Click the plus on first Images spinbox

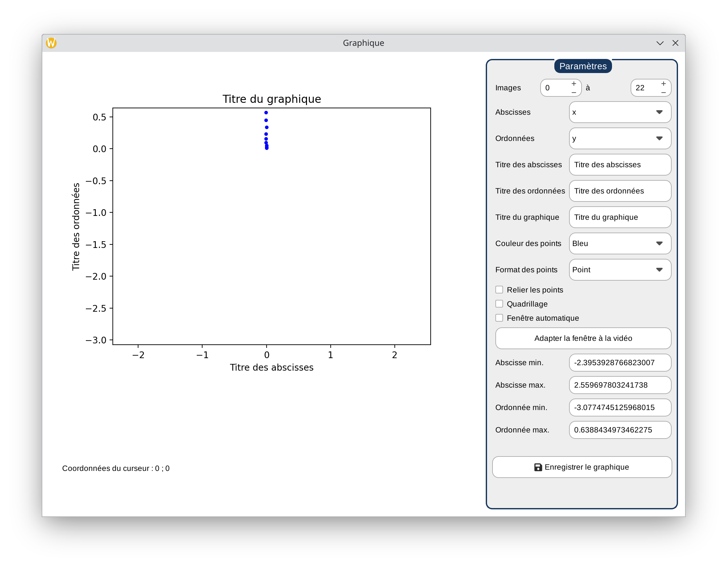tap(574, 84)
